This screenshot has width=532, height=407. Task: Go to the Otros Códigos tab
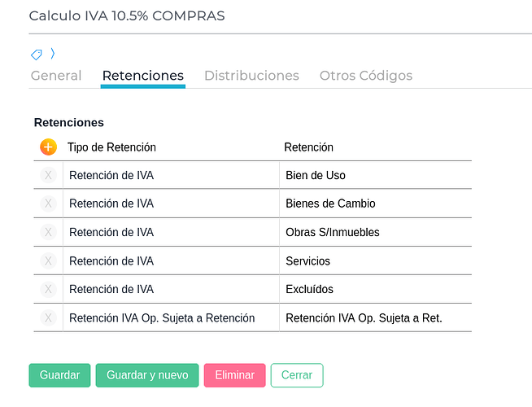366,76
